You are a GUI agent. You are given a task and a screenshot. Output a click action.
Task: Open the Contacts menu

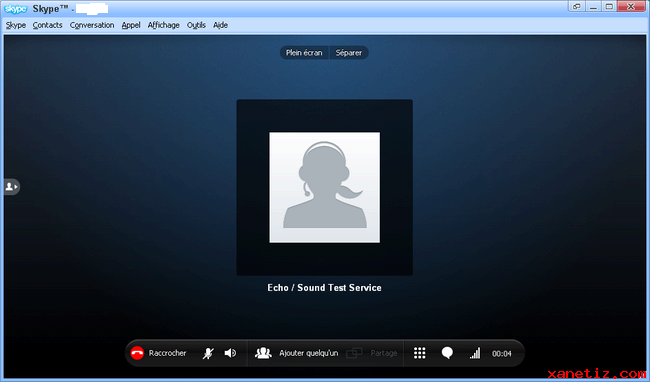47,25
